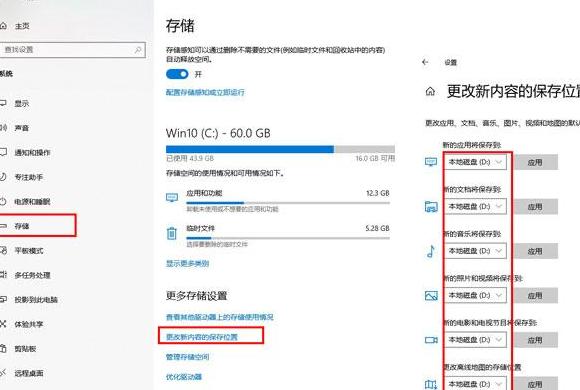The width and height of the screenshot is (580, 390).
Task: Open 通知和操作 notifications icon
Action: [x=3, y=152]
